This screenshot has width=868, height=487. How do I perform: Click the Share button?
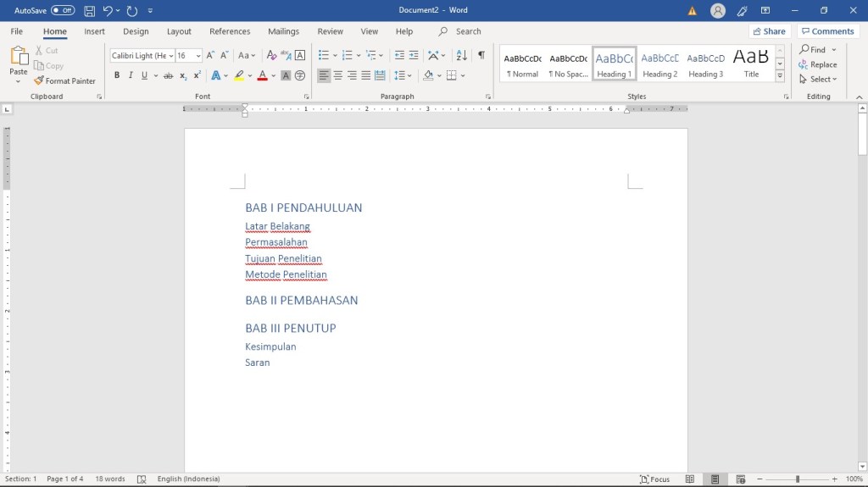768,31
